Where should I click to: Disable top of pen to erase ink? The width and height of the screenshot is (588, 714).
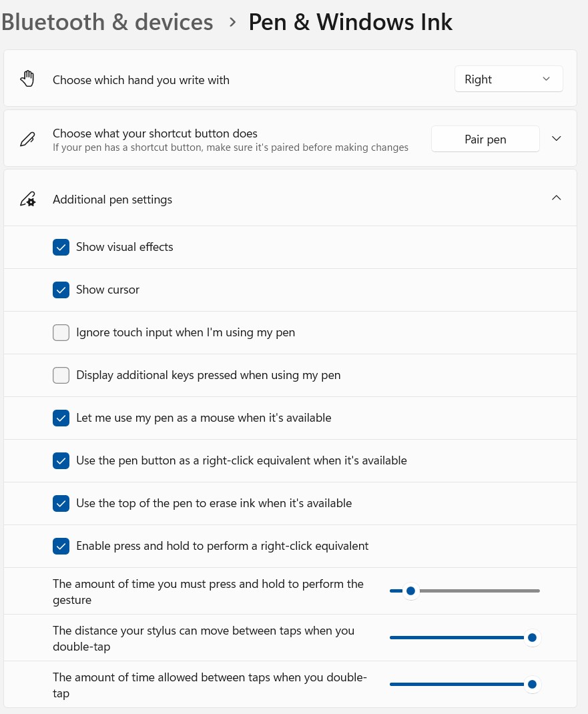(x=61, y=503)
